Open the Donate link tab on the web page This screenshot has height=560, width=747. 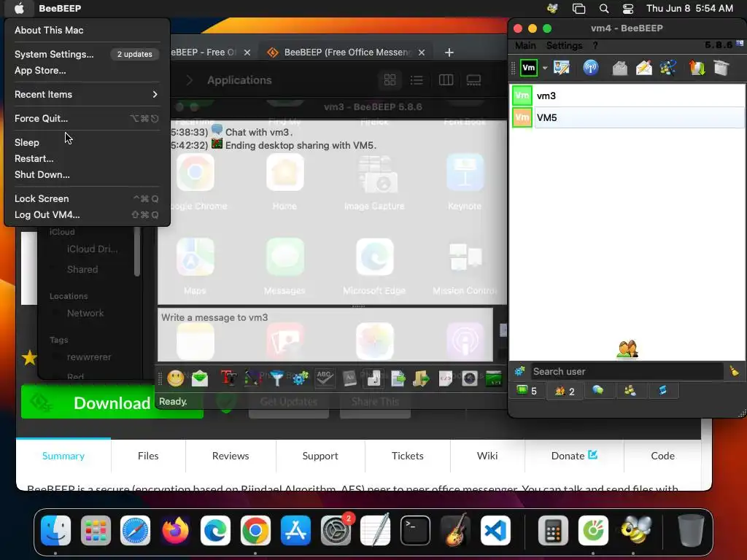click(x=574, y=456)
